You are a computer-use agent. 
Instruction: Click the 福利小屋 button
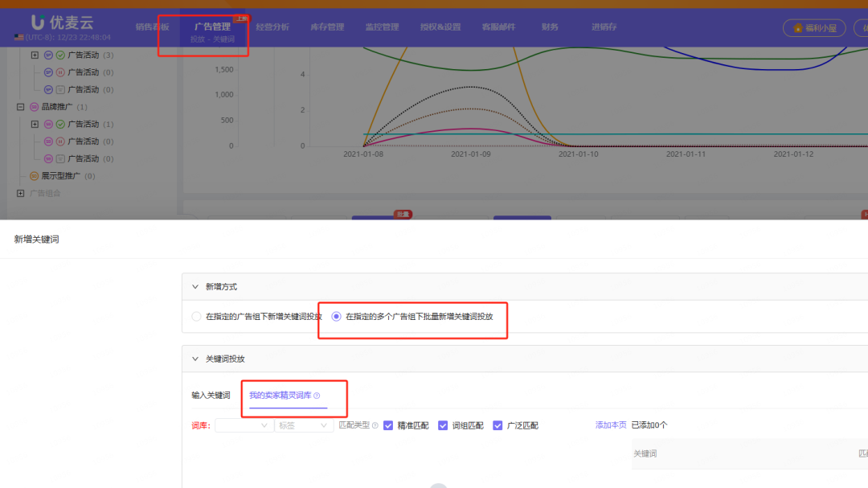(814, 27)
